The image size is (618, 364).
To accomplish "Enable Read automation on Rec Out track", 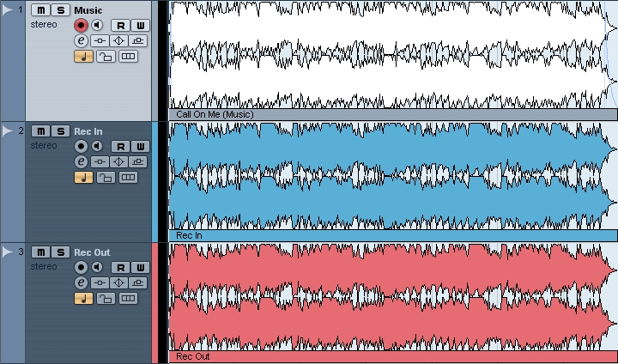I will coord(121,267).
